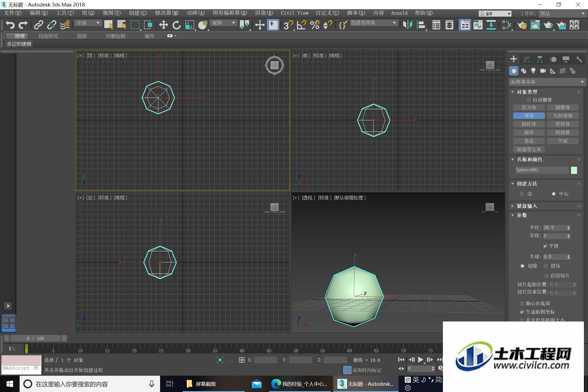Expand 键盘输入 rollout
This screenshot has width=588, height=392.
click(x=527, y=206)
